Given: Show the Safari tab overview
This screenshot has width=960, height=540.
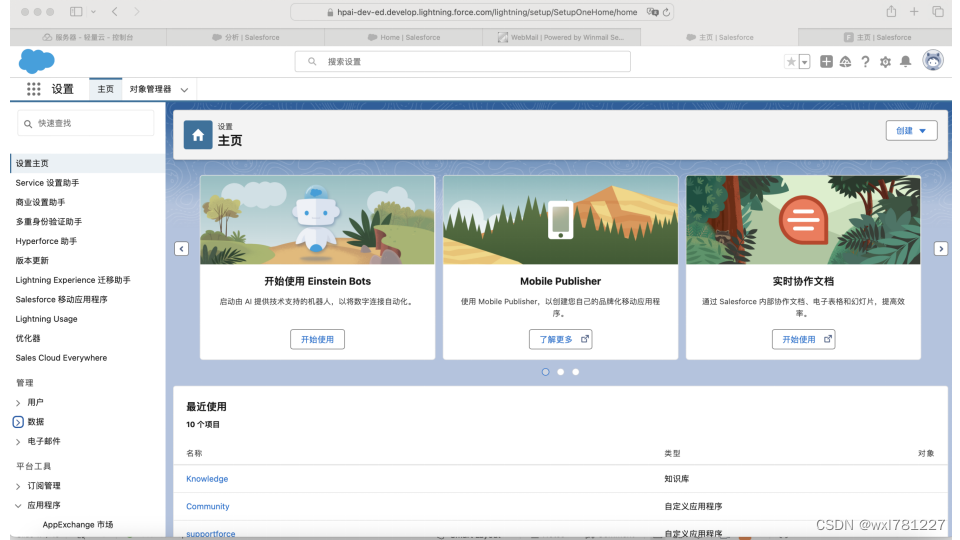Looking at the screenshot, I should (937, 12).
